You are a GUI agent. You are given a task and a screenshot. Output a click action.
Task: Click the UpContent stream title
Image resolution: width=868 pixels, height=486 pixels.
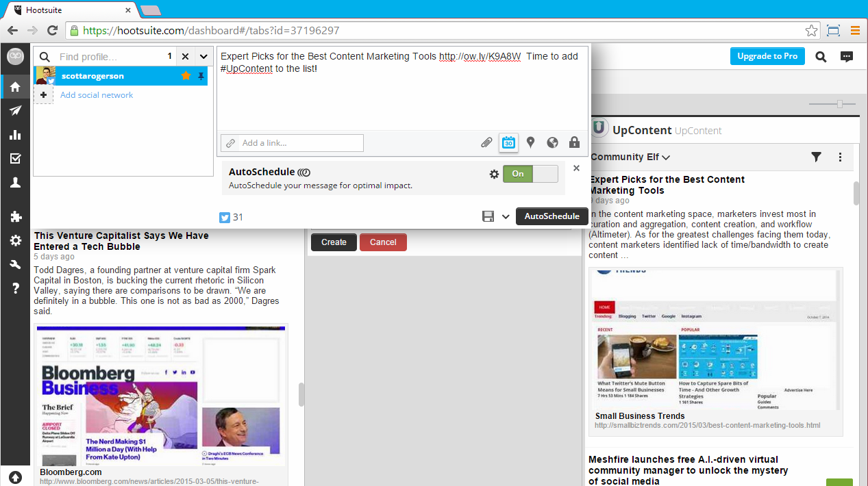(641, 130)
